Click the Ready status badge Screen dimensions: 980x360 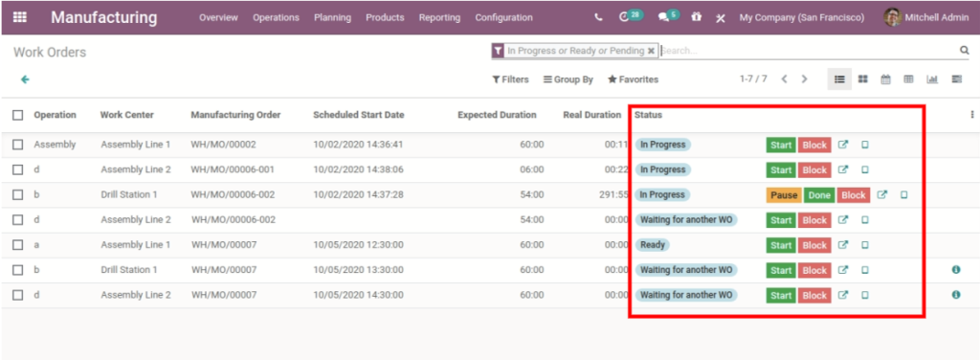pos(653,245)
